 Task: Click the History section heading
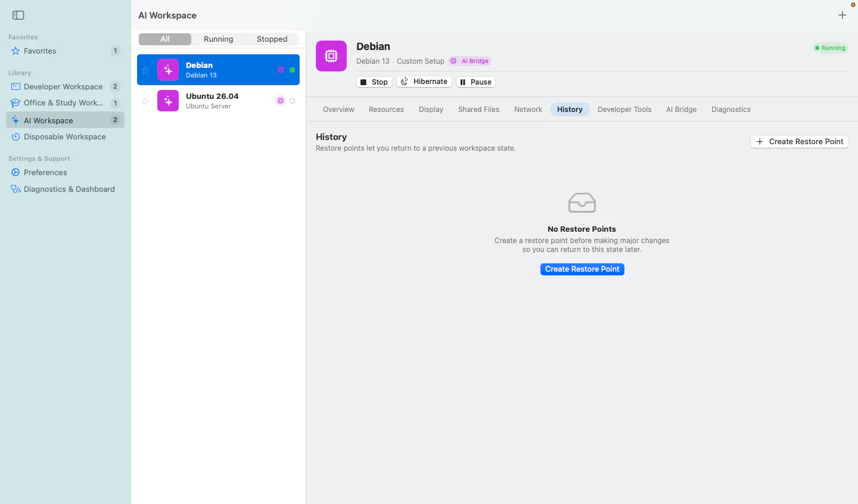[331, 137]
